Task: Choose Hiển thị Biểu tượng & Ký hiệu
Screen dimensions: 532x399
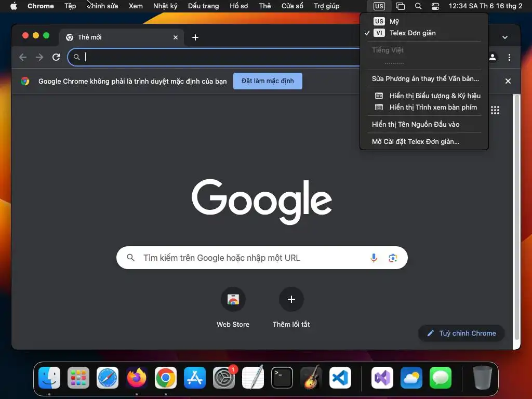Action: pyautogui.click(x=424, y=96)
